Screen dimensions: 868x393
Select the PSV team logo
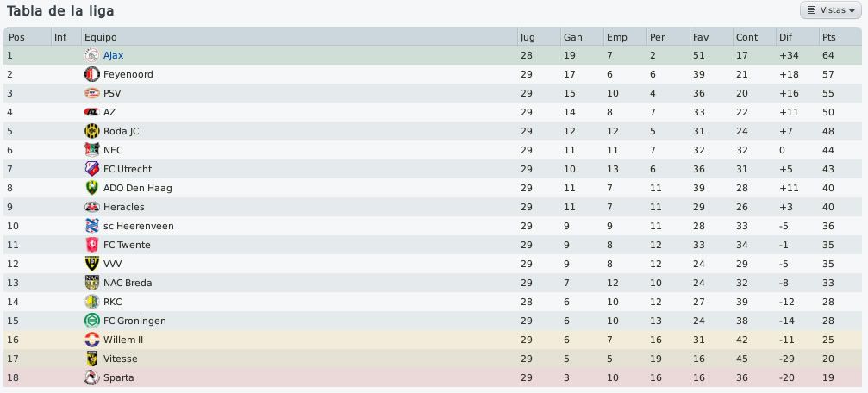(92, 93)
